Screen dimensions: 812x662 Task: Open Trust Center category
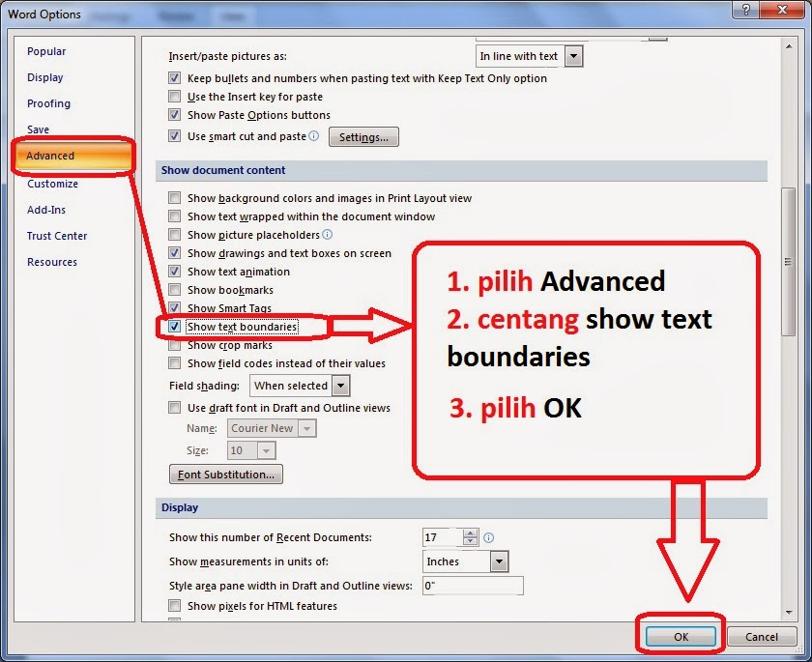[x=57, y=236]
